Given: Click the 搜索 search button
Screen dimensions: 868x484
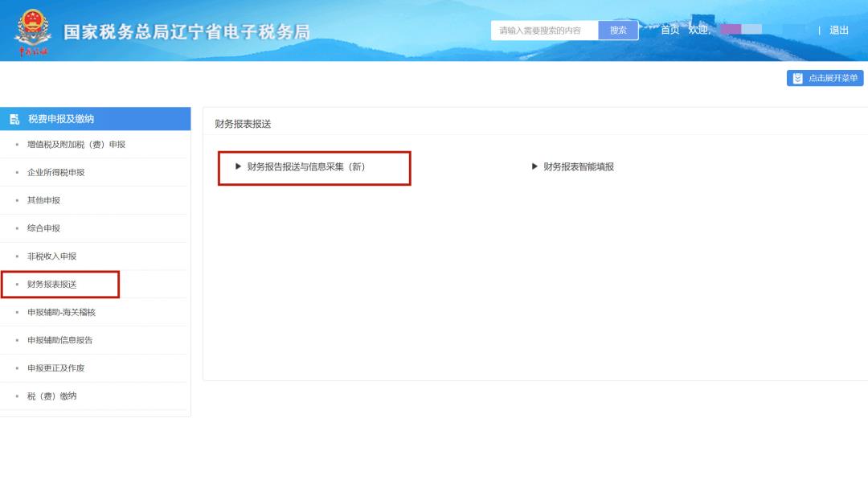Looking at the screenshot, I should point(617,31).
